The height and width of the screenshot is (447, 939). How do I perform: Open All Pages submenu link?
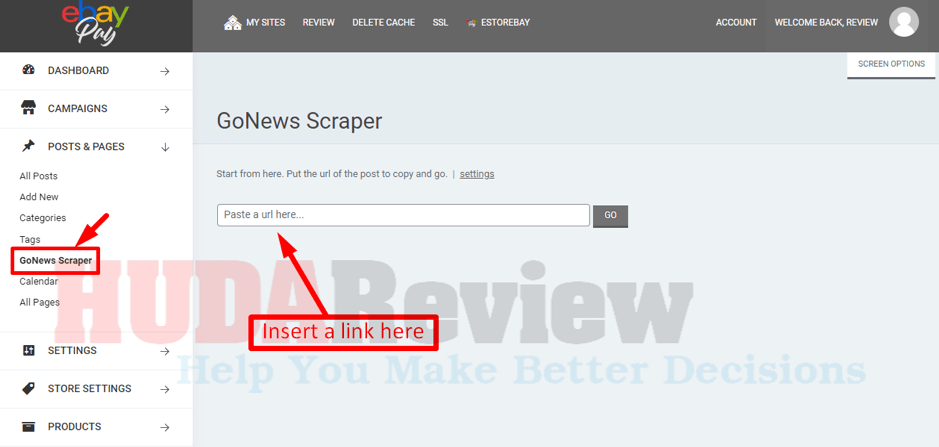(x=40, y=303)
